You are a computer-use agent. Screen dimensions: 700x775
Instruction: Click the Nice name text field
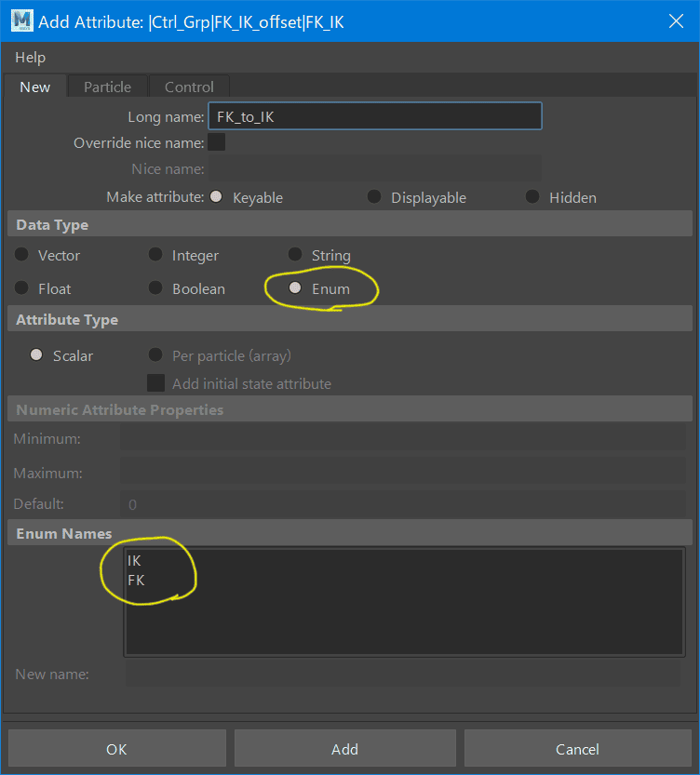click(375, 168)
